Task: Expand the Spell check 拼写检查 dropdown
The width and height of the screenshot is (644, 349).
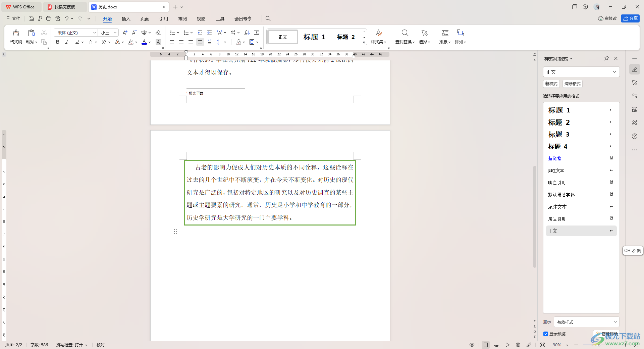Action: tap(86, 345)
